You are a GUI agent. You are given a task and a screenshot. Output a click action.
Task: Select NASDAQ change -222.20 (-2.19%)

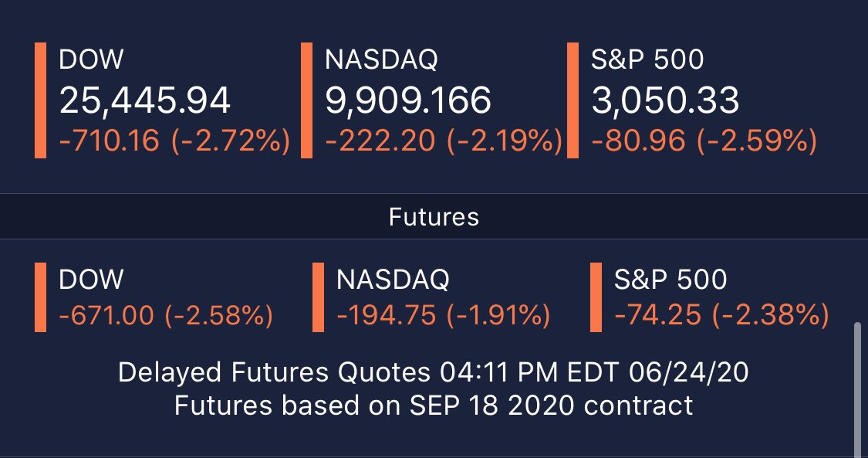coord(444,141)
